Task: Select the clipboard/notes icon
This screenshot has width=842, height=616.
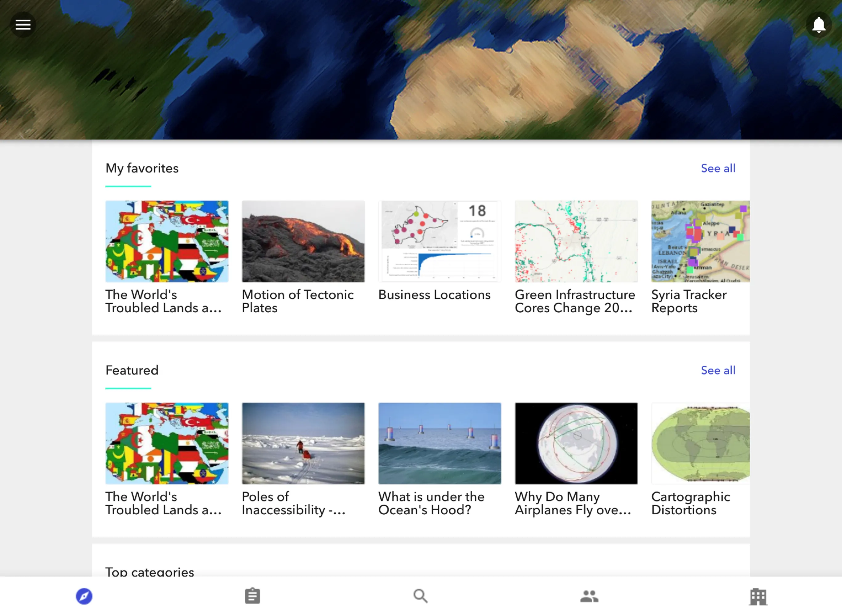Action: point(252,595)
